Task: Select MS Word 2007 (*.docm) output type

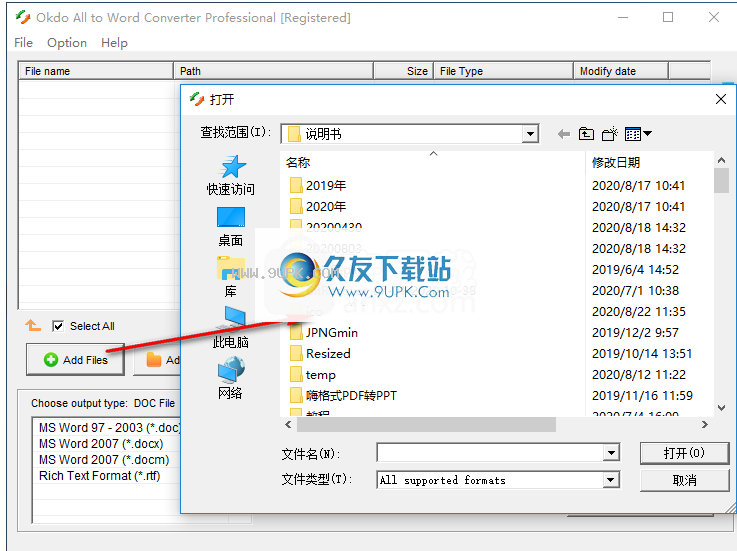Action: (104, 459)
